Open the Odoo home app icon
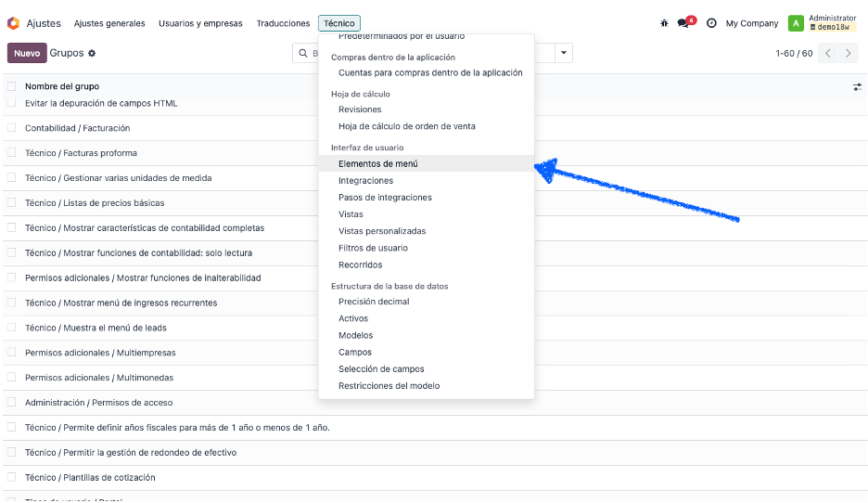868x503 pixels. pyautogui.click(x=13, y=23)
